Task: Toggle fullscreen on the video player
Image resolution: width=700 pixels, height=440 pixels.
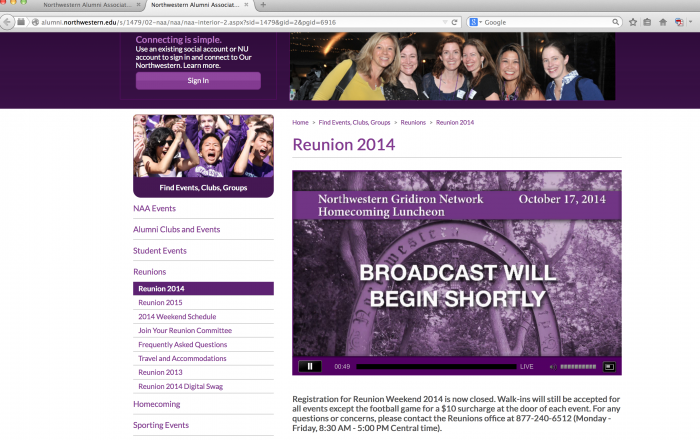Action: click(x=609, y=367)
